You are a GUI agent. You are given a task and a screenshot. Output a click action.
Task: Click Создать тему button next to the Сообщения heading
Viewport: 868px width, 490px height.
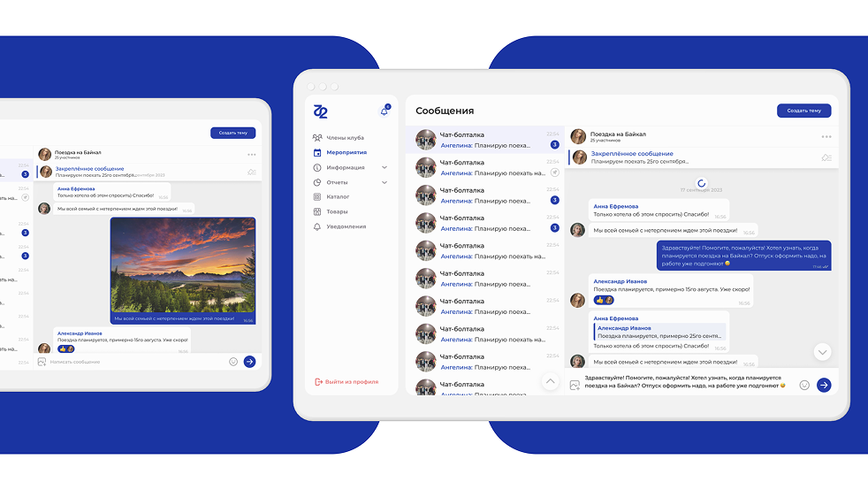[x=803, y=111]
